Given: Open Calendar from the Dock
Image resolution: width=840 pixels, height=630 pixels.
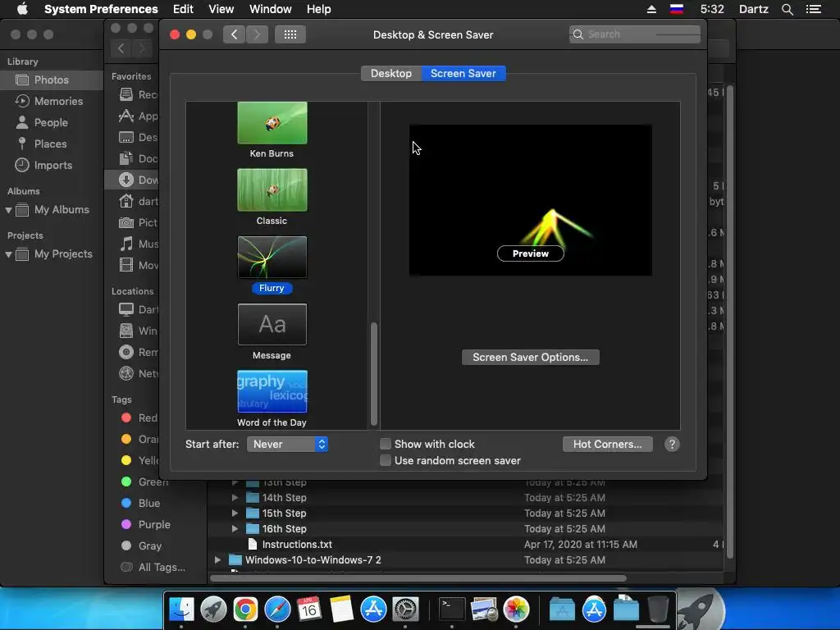Looking at the screenshot, I should pyautogui.click(x=309, y=609).
